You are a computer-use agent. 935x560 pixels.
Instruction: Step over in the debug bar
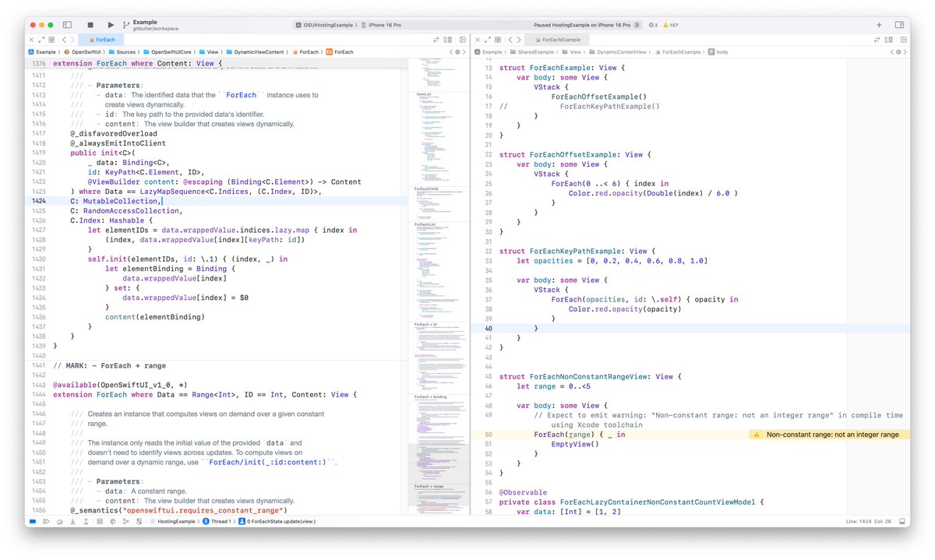tap(59, 521)
